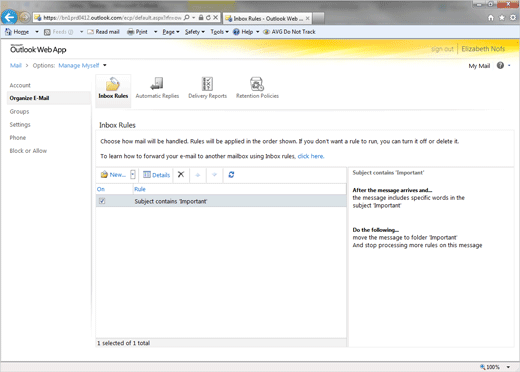Open the Automatic Replies icon
The image size is (520, 372).
click(157, 88)
